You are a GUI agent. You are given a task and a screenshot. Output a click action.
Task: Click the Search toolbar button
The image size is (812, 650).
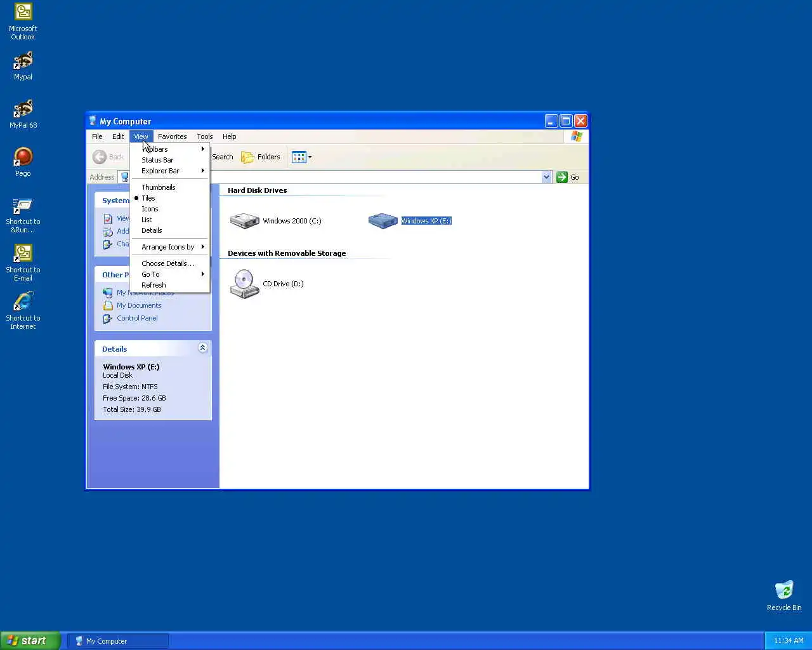coord(222,157)
